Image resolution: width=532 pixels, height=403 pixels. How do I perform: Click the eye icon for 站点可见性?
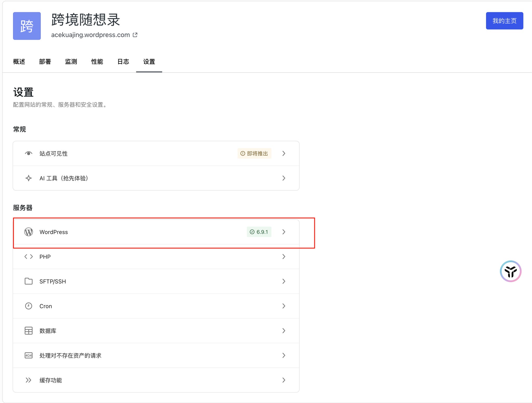click(29, 153)
